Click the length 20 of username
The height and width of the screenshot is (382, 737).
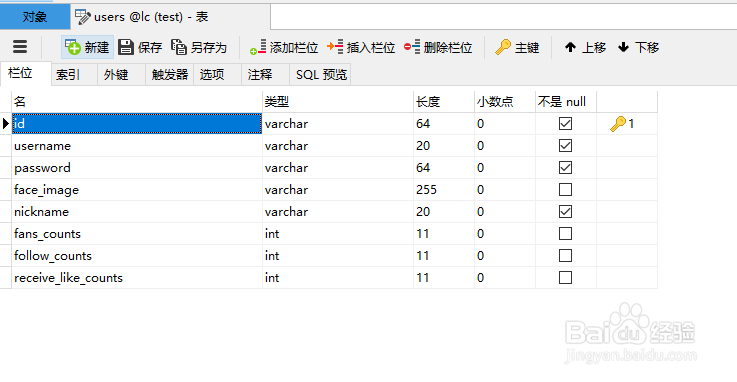click(x=444, y=146)
